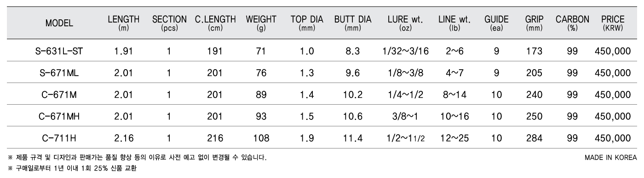This screenshot has width=644, height=178.
Task: Click the GUIDE column header
Action: pos(496,23)
